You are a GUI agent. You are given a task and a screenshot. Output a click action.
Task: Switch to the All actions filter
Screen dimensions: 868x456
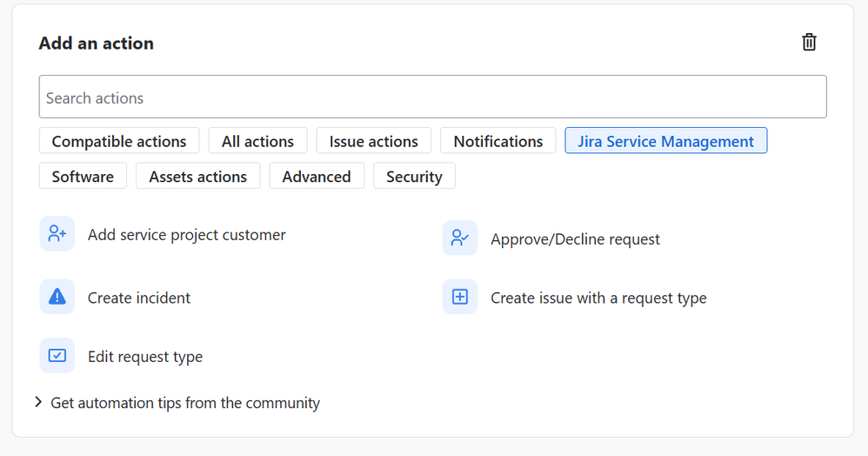tap(257, 141)
